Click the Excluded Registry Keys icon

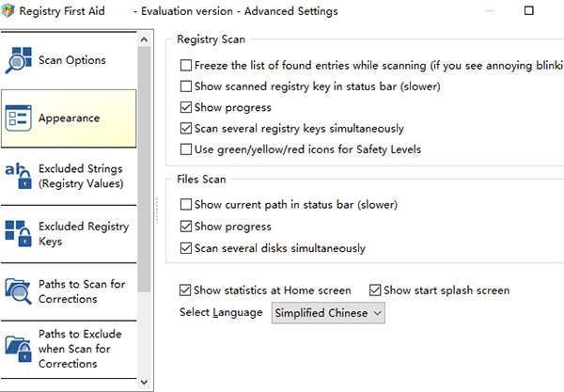coord(19,234)
